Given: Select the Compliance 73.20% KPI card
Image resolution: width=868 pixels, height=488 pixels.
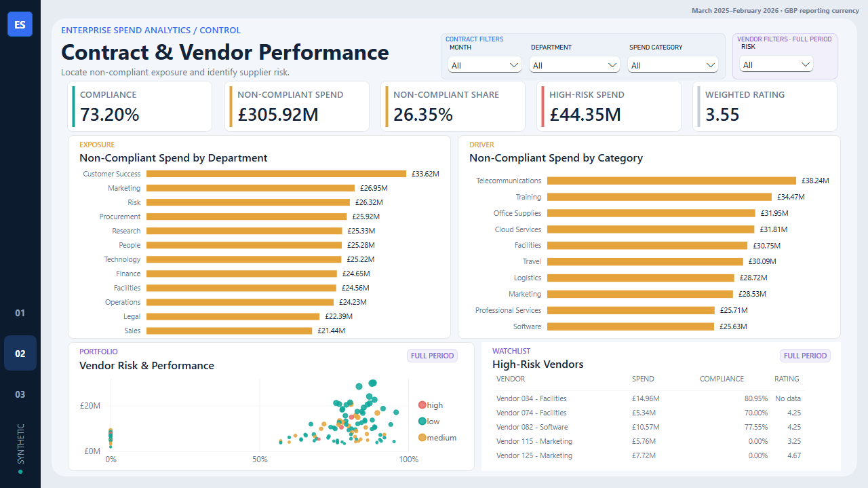Looking at the screenshot, I should pyautogui.click(x=141, y=106).
